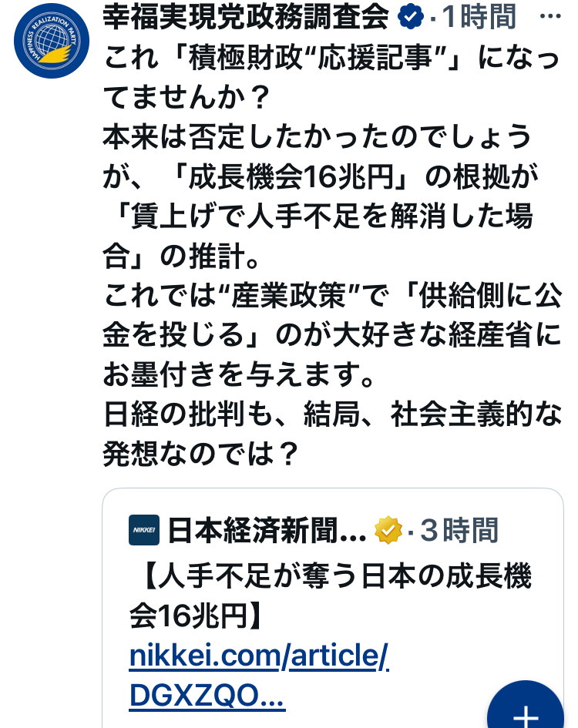Tap blue verified badge beside 幸福実現党政務調査会
Image resolution: width=578 pixels, height=728 pixels.
click(408, 16)
